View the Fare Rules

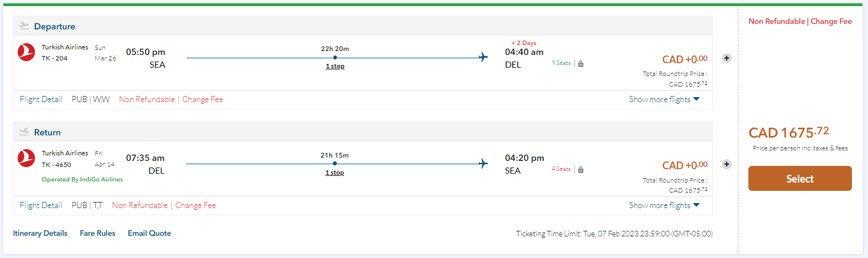coord(97,234)
